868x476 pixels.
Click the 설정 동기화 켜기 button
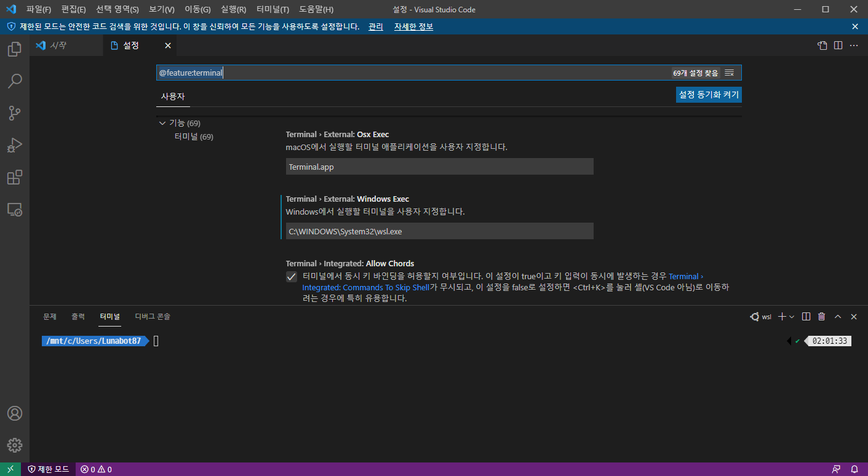(x=709, y=95)
